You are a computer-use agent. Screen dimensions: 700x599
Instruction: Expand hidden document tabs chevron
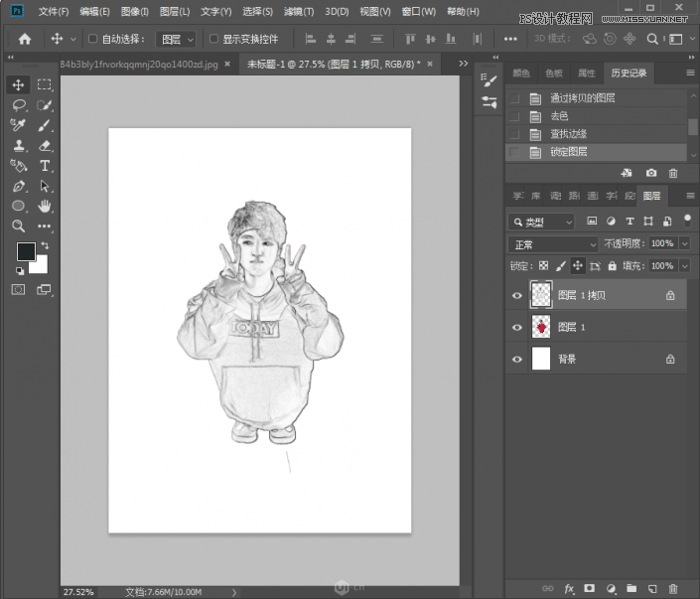(x=464, y=64)
